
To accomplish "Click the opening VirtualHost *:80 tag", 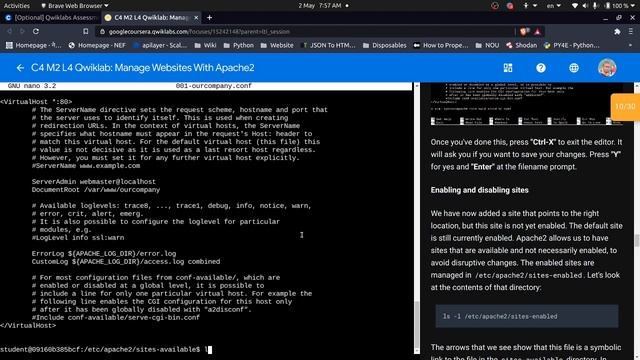I will point(36,102).
